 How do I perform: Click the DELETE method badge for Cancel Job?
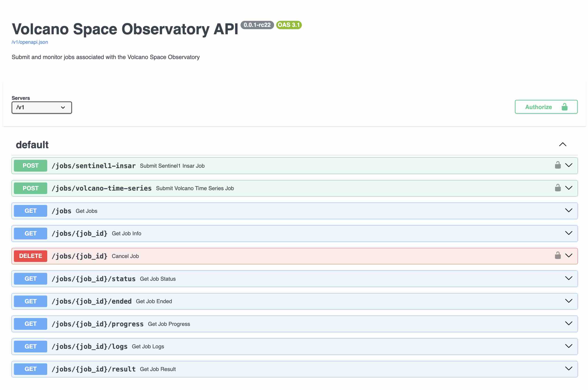pos(30,256)
